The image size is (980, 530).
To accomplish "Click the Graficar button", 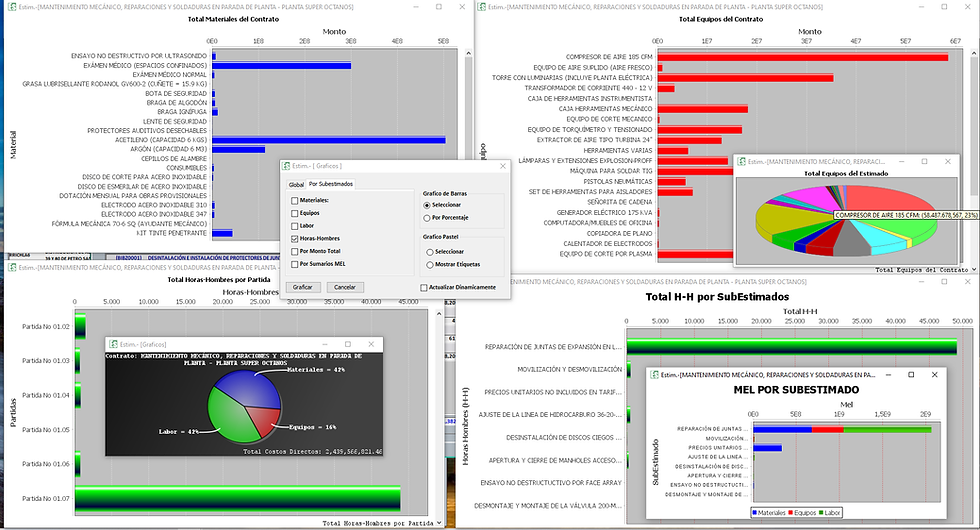I will tap(303, 288).
